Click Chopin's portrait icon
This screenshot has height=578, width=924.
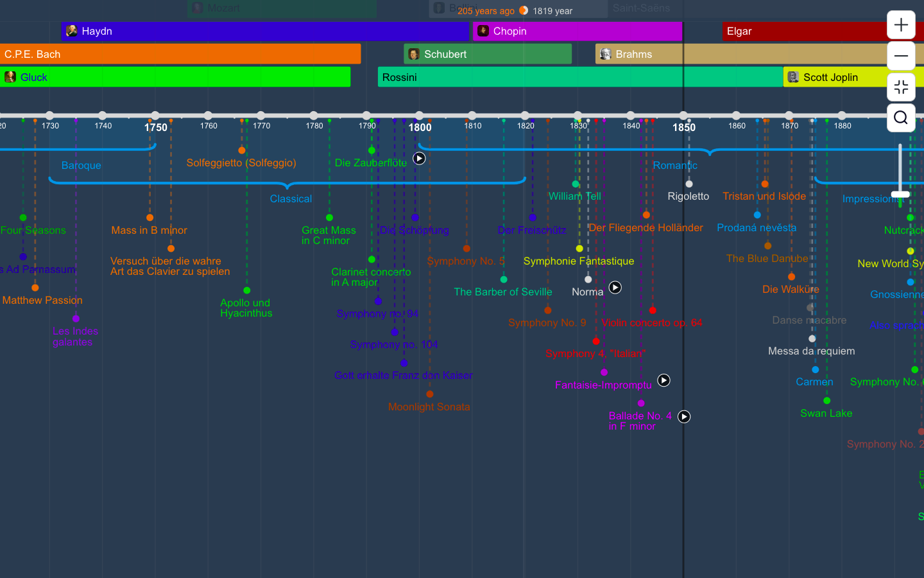[482, 31]
